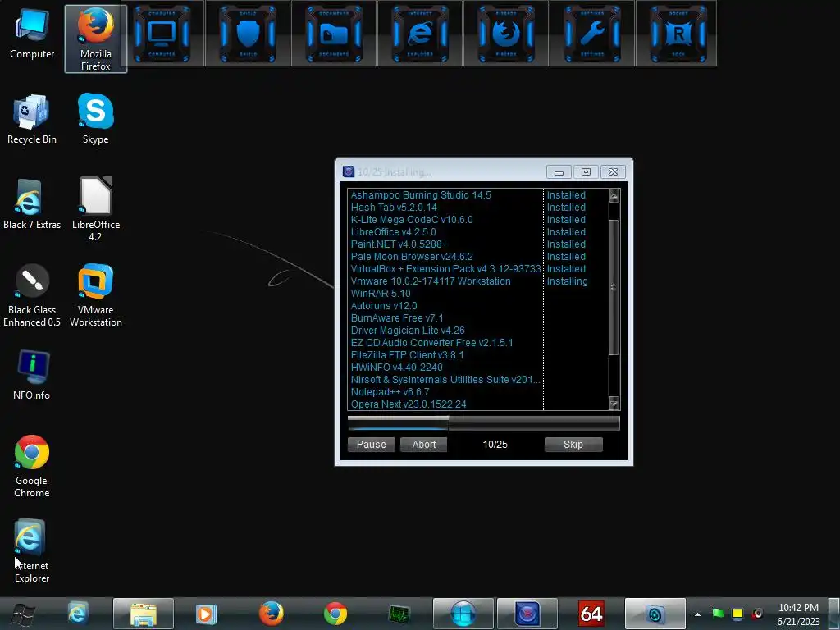Open the green monitor taskbar app
The image size is (840, 630).
tap(399, 614)
